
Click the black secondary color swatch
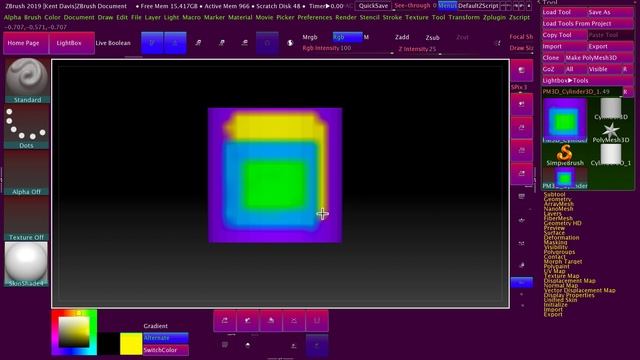[x=109, y=344]
